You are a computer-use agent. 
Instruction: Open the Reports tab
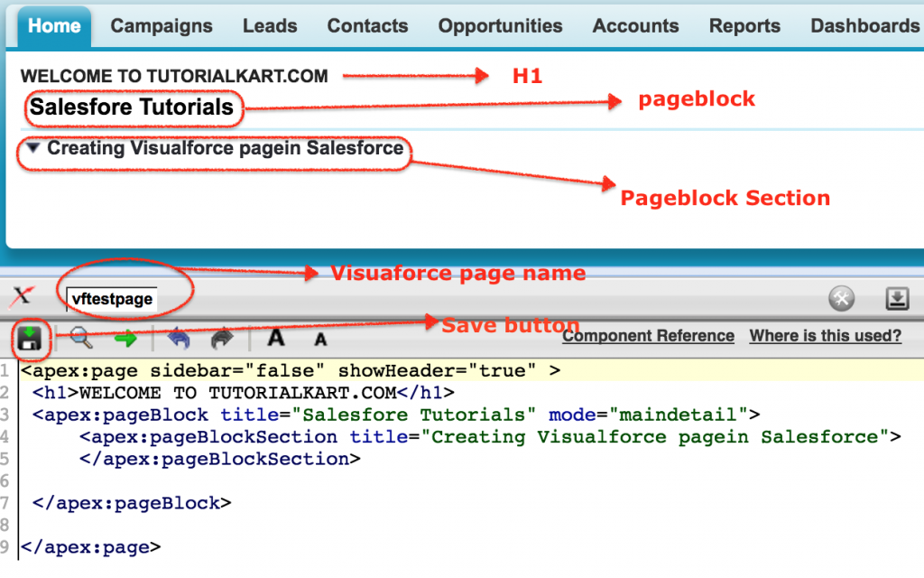744,25
